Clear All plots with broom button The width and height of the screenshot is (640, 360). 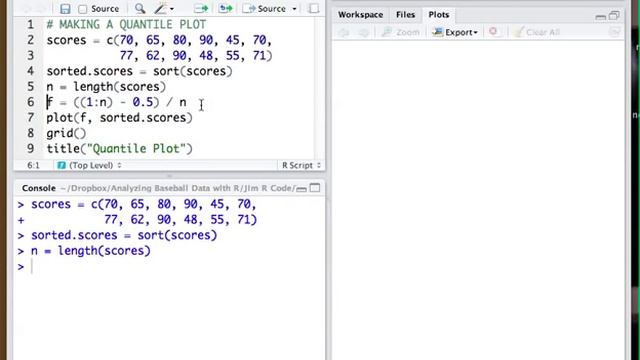[537, 32]
